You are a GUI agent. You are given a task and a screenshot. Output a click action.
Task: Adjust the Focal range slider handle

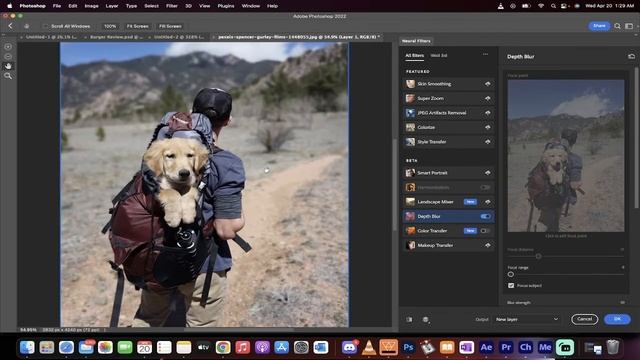511,275
